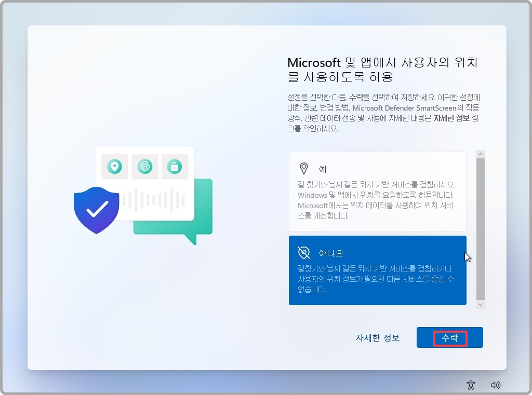Image resolution: width=532 pixels, height=395 pixels.
Task: Open the 자세한 정보 link near 수락
Action: coord(377,337)
